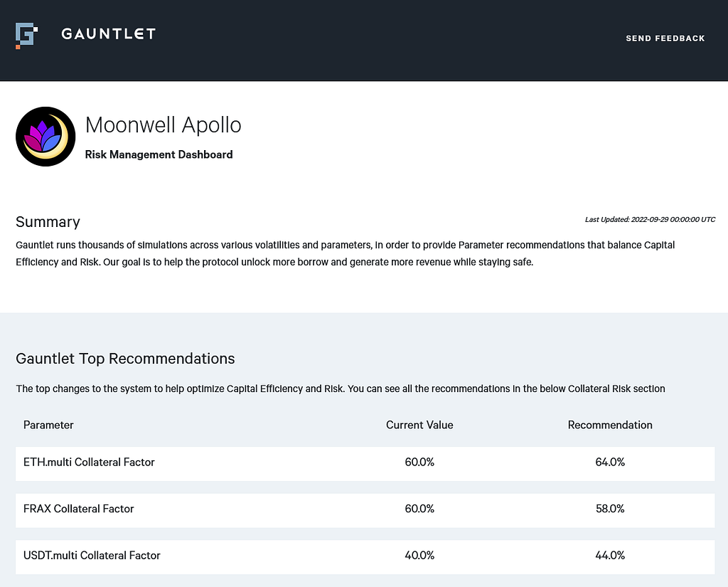Click the Moonwell Apollo title

(163, 125)
